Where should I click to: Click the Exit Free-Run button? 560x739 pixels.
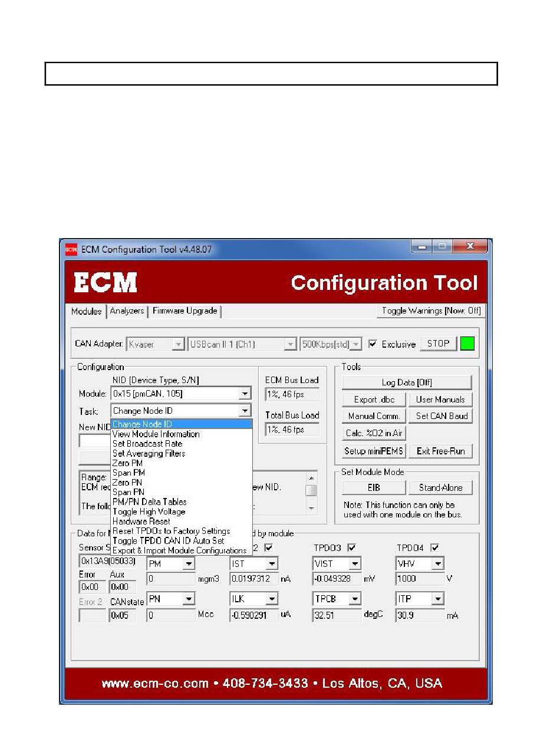pyautogui.click(x=440, y=451)
